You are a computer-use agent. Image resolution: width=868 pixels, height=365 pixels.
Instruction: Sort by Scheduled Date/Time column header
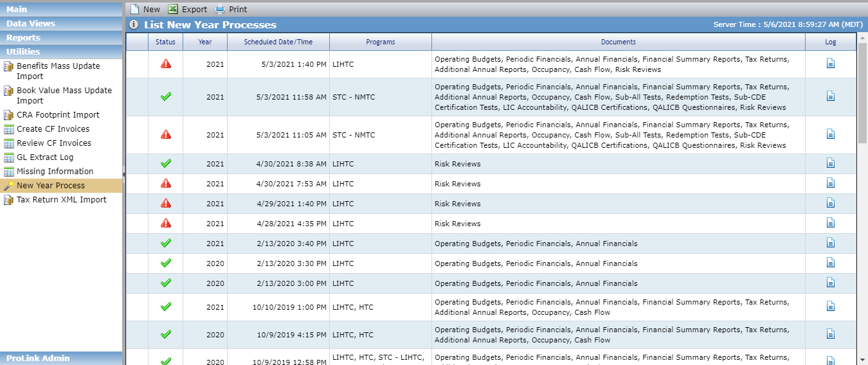point(278,42)
